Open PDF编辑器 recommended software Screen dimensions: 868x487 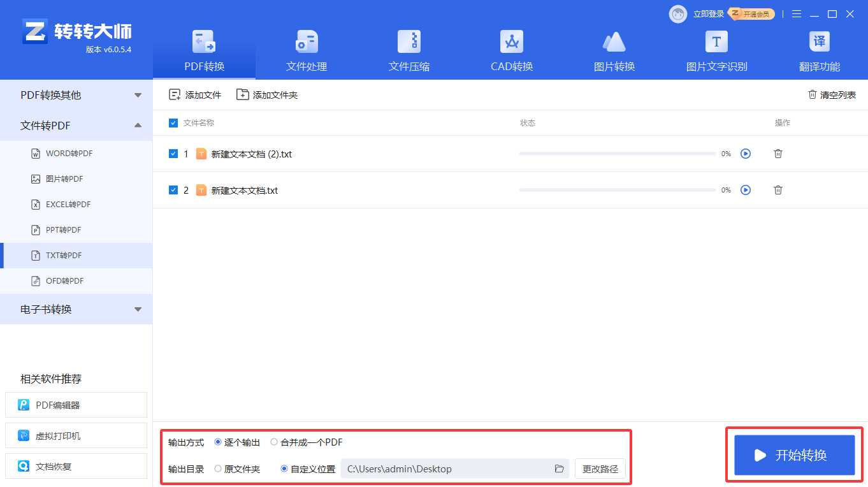76,405
